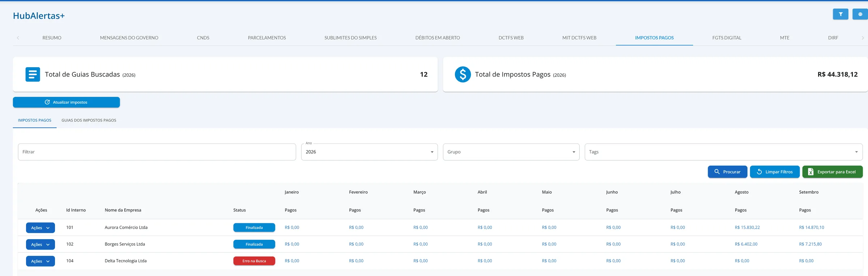Image resolution: width=868 pixels, height=276 pixels.
Task: Click Finalizada status of Aurora Comércio Ltda
Action: click(254, 228)
